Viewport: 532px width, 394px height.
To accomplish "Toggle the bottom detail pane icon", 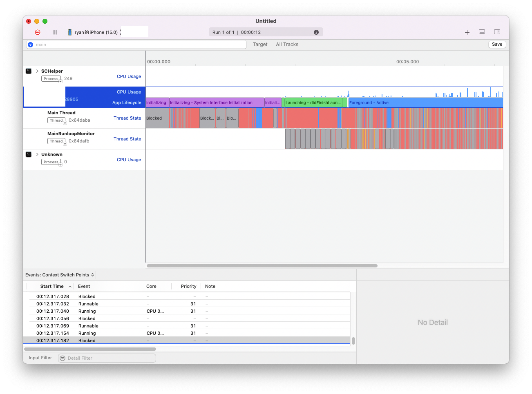I will click(482, 32).
